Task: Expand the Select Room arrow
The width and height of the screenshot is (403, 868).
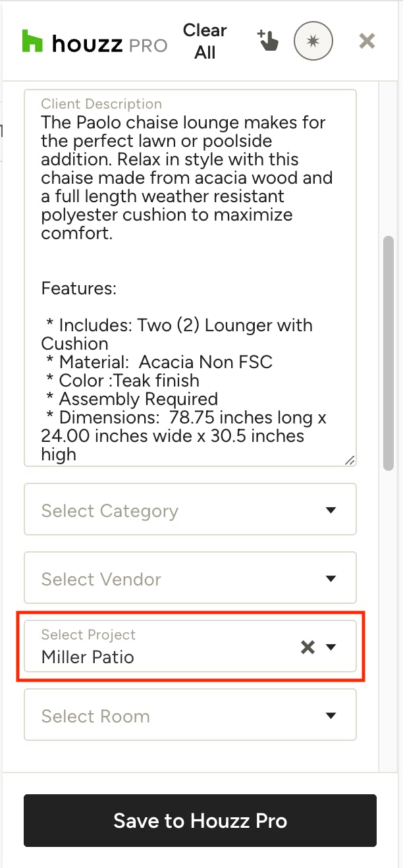Action: pyautogui.click(x=331, y=716)
